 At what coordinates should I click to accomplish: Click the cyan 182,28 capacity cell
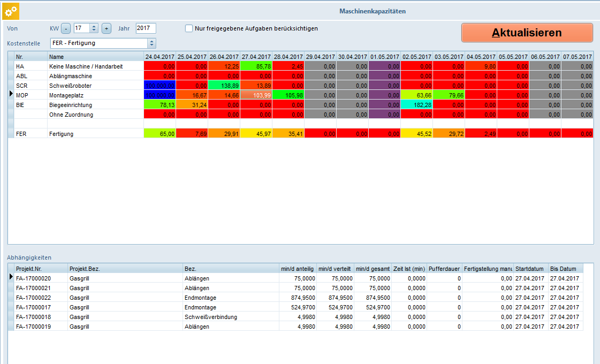click(416, 105)
